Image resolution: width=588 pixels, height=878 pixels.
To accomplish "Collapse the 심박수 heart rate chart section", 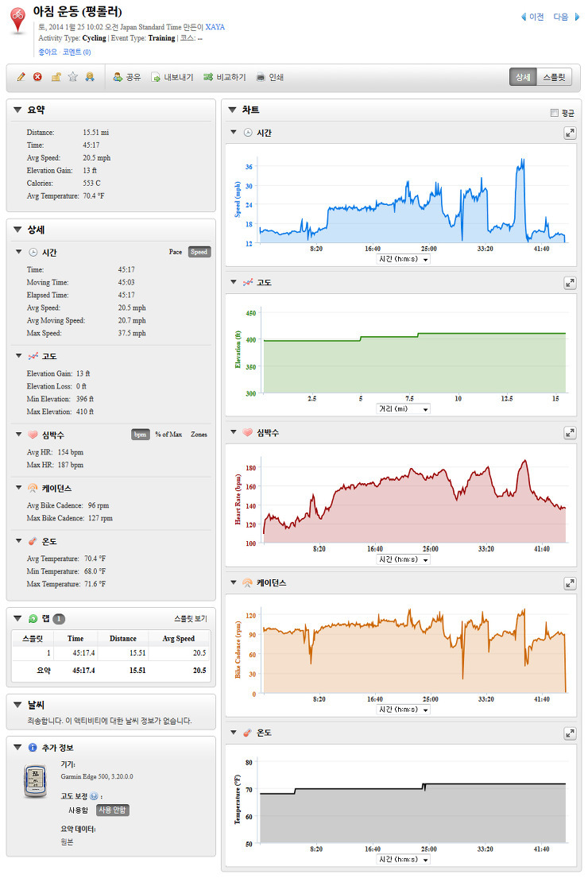I will pos(234,432).
